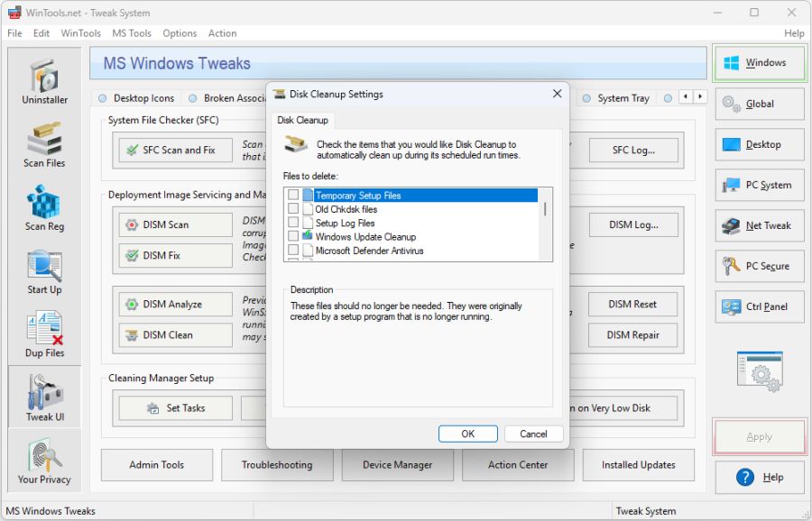This screenshot has height=521, width=812.
Task: Click the Windows logo button
Action: pyautogui.click(x=759, y=63)
